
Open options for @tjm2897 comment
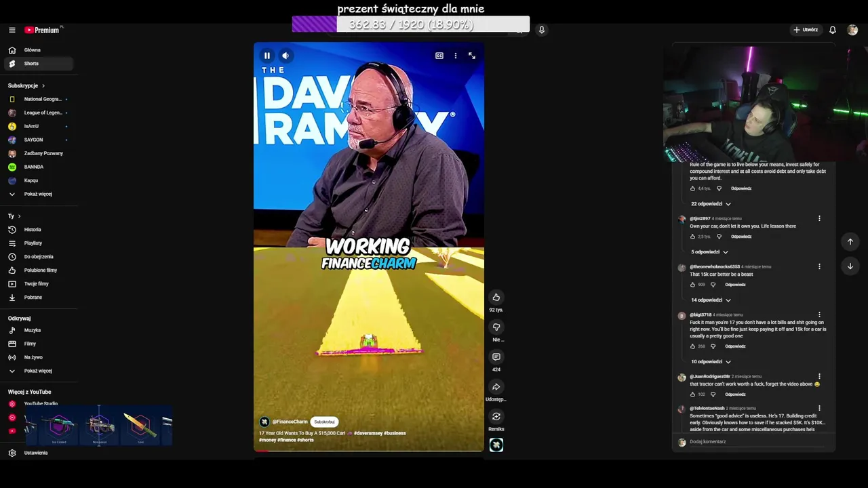click(x=819, y=219)
